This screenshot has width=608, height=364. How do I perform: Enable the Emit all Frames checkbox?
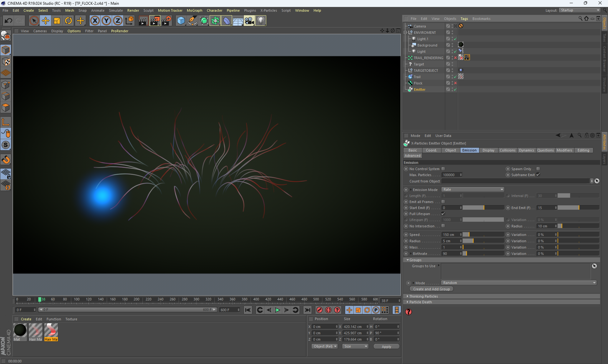click(x=443, y=202)
